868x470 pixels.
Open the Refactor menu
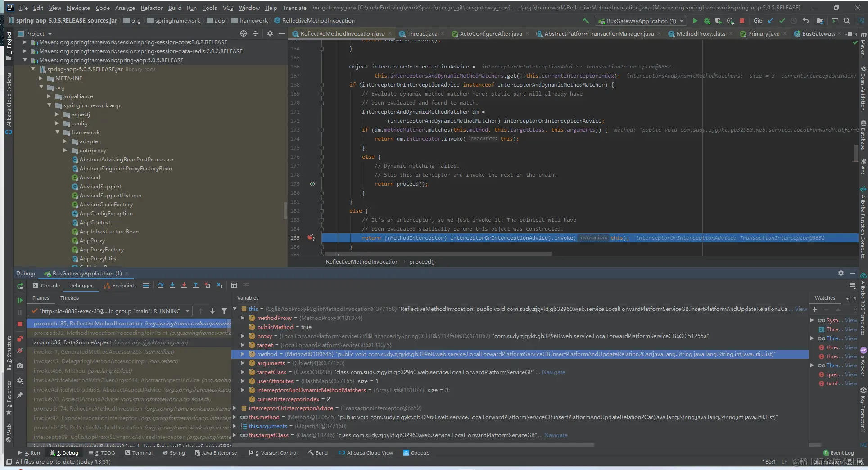[x=152, y=8]
